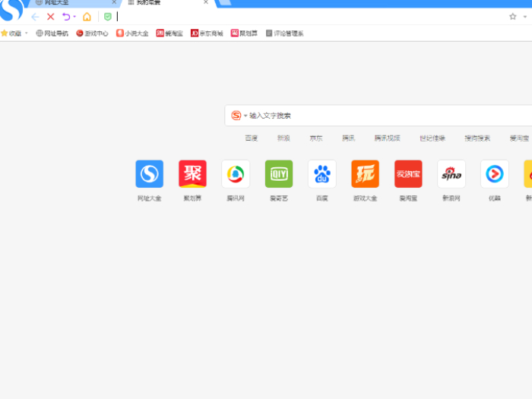Click the purple undo-close-tab icon
The image size is (532, 399).
(66, 17)
